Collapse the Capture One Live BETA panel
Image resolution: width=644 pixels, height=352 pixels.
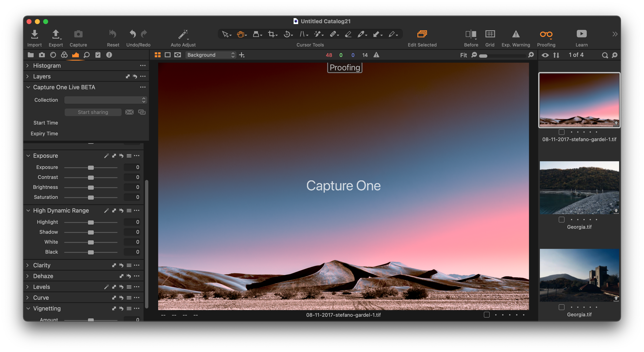[x=28, y=87]
